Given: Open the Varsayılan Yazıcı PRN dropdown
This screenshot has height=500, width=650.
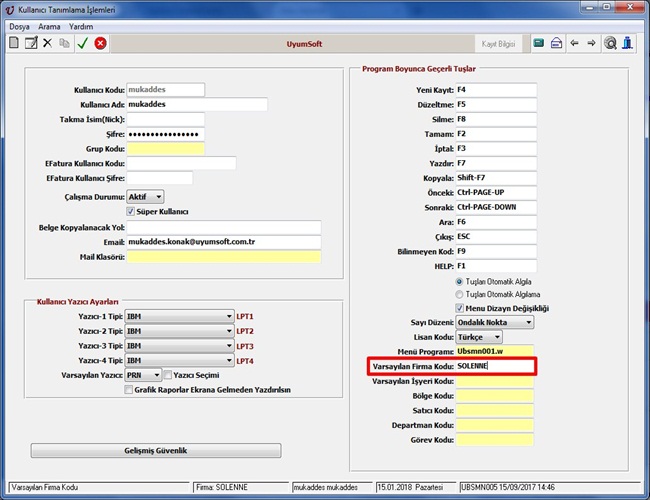Looking at the screenshot, I should (143, 375).
